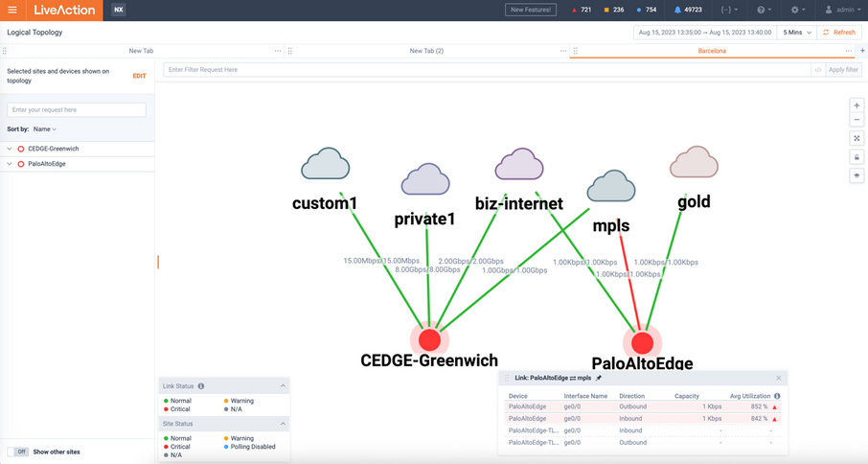
Task: Click the NX product badge
Action: [x=119, y=10]
